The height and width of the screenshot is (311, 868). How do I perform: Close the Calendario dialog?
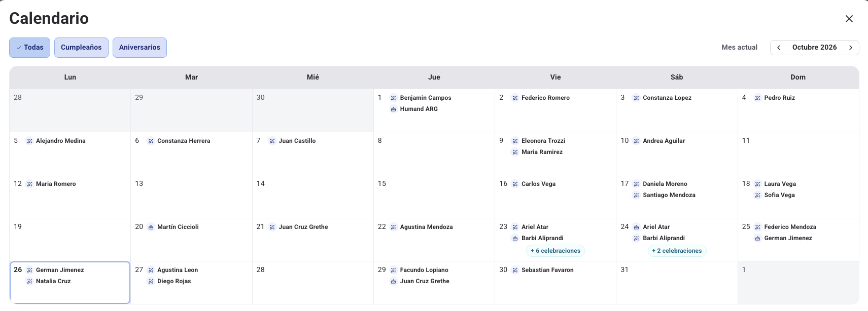coord(849,19)
